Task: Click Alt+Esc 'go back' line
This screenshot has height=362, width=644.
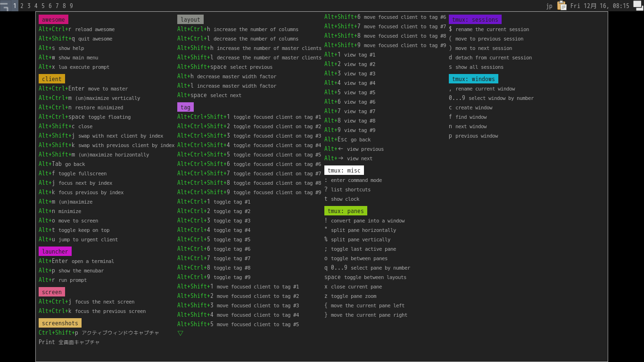Action: [347, 140]
